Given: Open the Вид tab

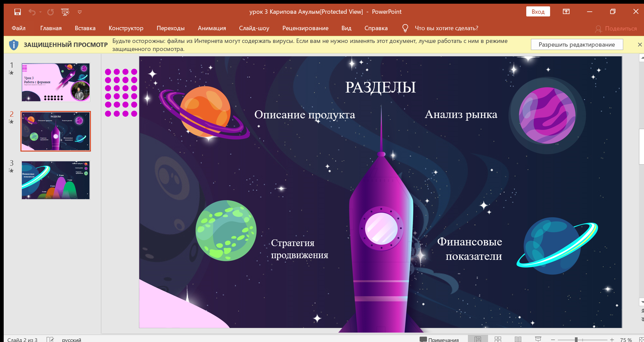Looking at the screenshot, I should [346, 28].
